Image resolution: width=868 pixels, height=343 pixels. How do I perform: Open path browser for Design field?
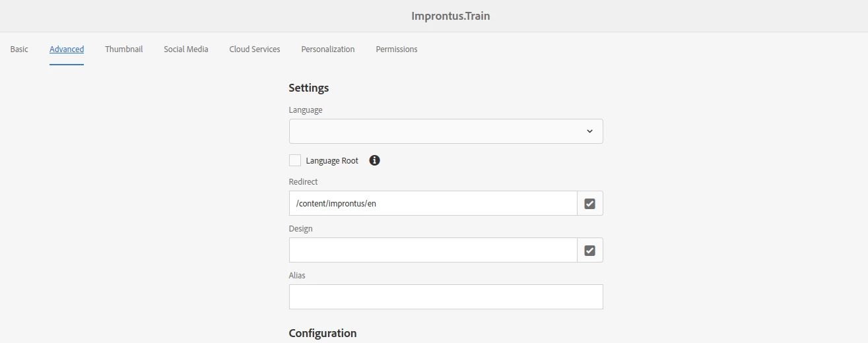click(x=589, y=251)
